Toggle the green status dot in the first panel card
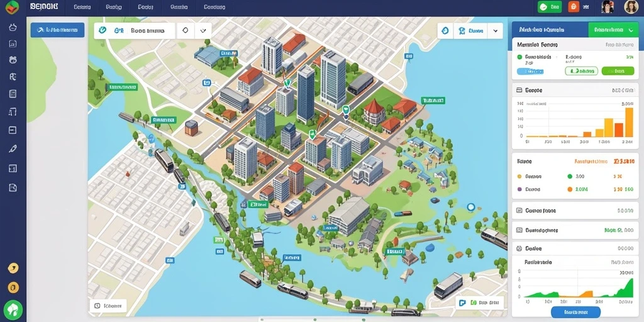Image resolution: width=644 pixels, height=322 pixels. click(x=519, y=57)
